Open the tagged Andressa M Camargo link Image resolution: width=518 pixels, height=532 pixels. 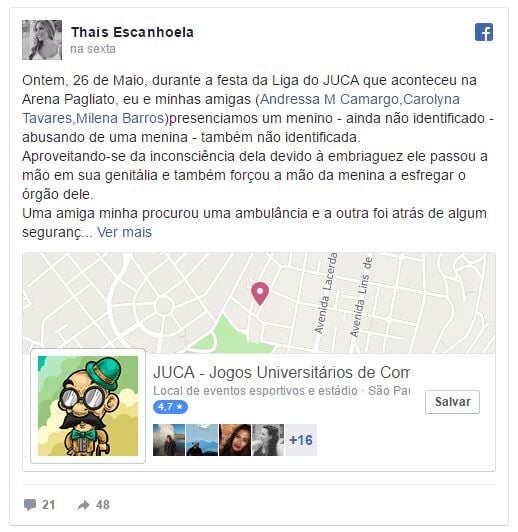coord(329,99)
